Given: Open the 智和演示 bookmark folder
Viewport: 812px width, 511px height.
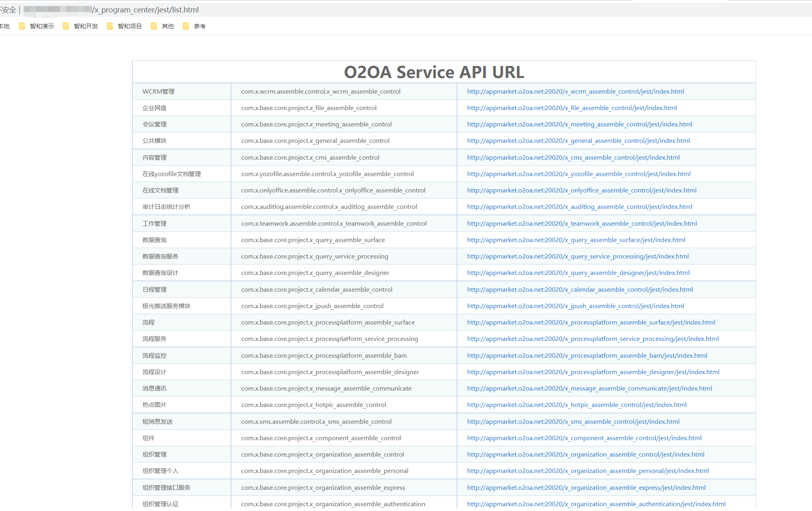Looking at the screenshot, I should (37, 26).
